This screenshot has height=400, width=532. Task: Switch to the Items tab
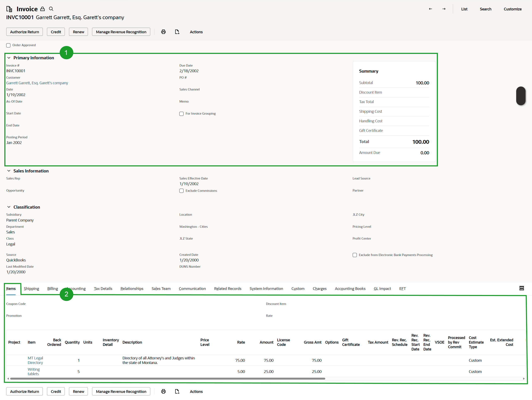click(x=11, y=289)
